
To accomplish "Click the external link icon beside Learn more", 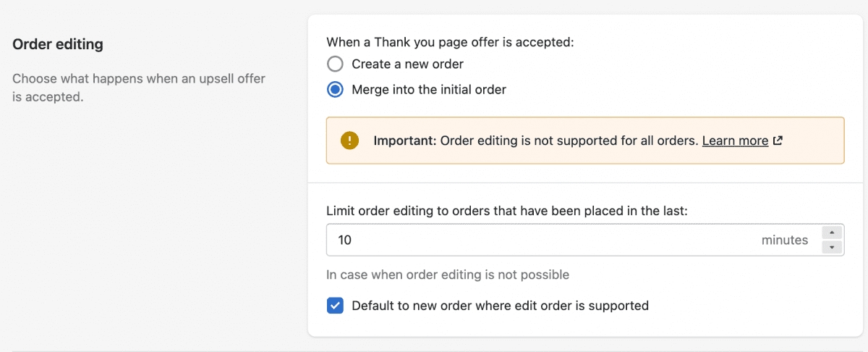I will [x=778, y=141].
